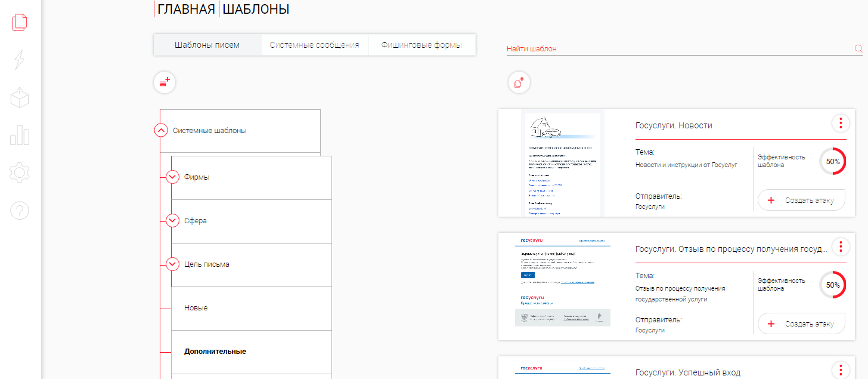Screen dimensions: 868x379
Task: Open preview thumbnail of Госуслуги. Новости
Action: (x=563, y=163)
